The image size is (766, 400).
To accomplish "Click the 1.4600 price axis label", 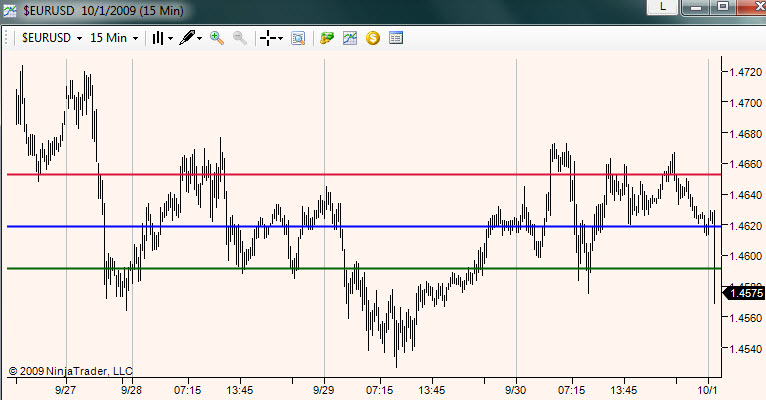I will [x=745, y=256].
